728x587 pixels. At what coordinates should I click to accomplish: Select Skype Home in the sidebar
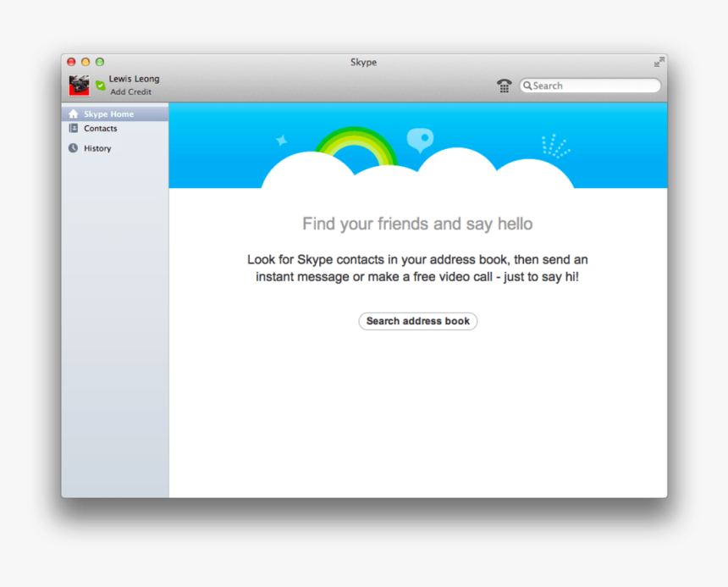pyautogui.click(x=115, y=114)
